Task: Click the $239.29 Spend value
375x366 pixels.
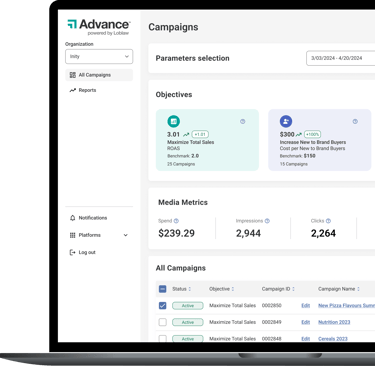Action: tap(176, 233)
